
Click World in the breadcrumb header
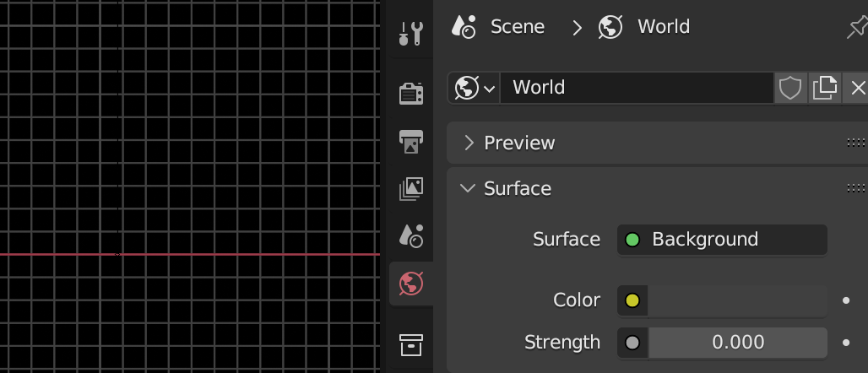click(x=663, y=27)
